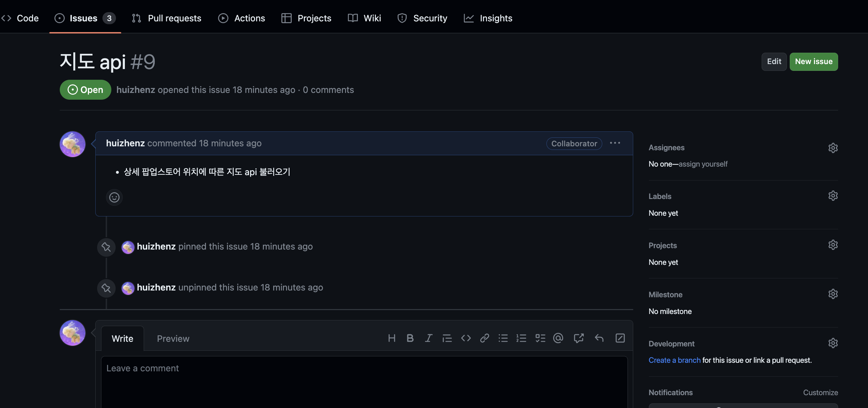Open the Assignees settings gear
The width and height of the screenshot is (868, 408).
coord(833,148)
